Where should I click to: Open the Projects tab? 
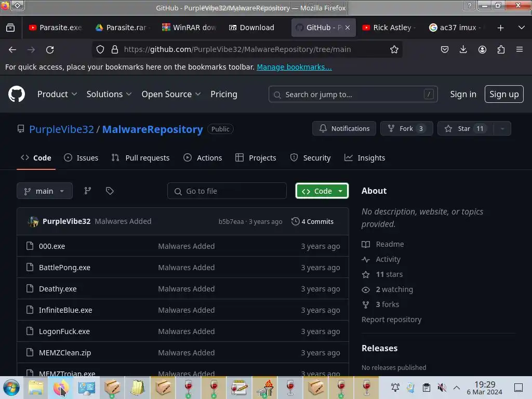click(x=256, y=158)
